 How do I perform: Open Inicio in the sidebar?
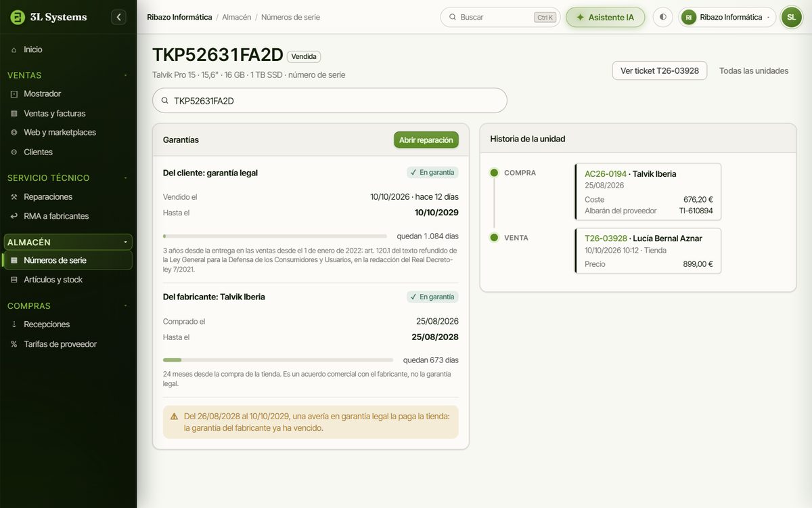[68, 49]
